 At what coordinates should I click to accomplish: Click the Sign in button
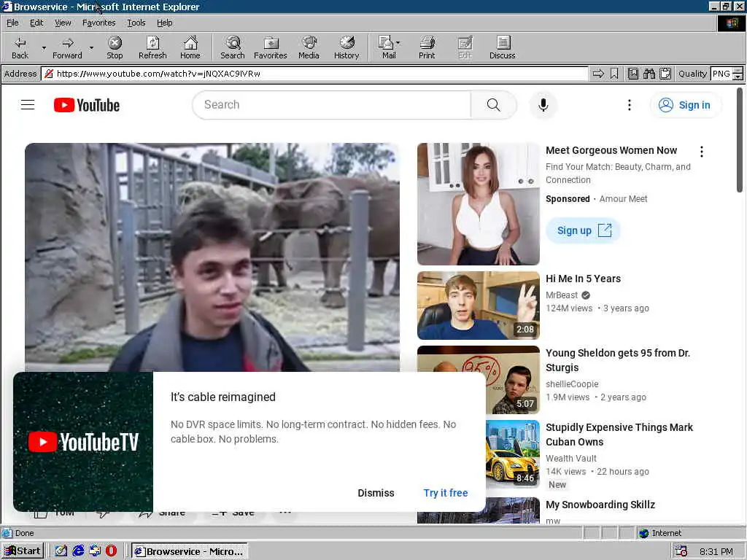click(x=686, y=105)
